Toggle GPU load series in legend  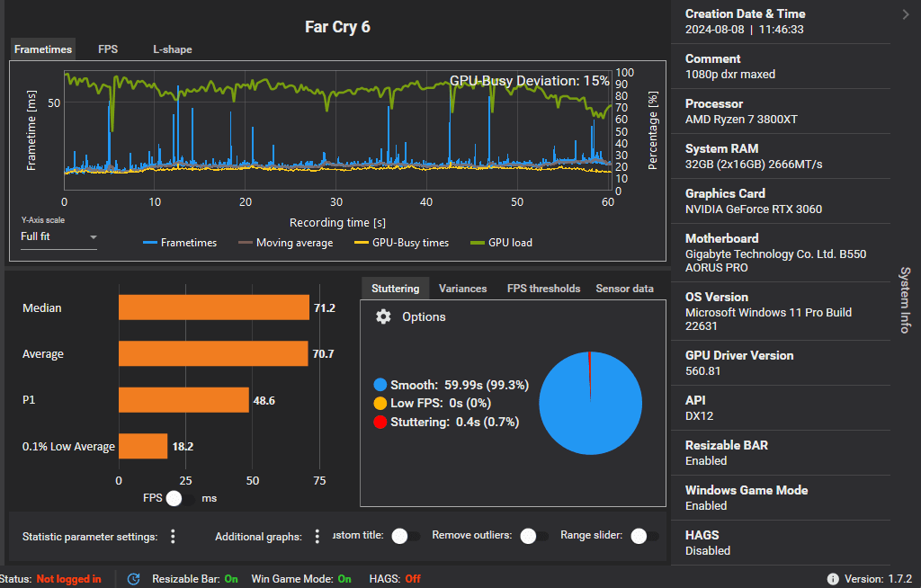[x=501, y=243]
